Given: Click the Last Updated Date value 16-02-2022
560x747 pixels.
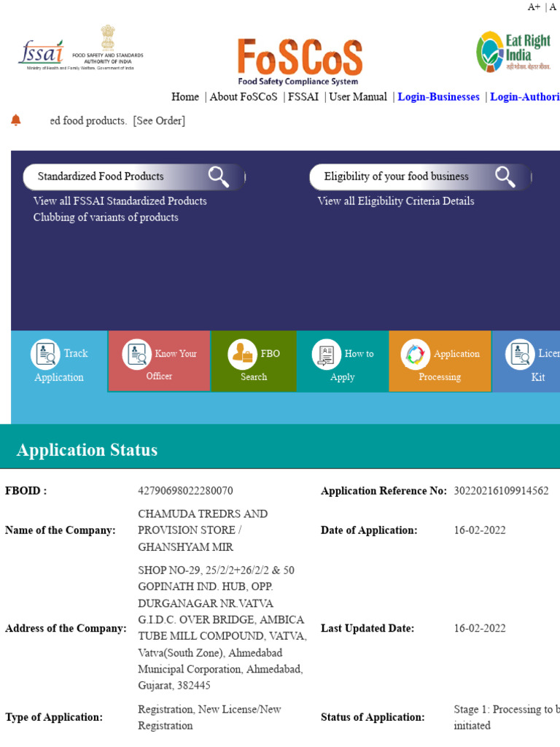Looking at the screenshot, I should click(x=480, y=628).
